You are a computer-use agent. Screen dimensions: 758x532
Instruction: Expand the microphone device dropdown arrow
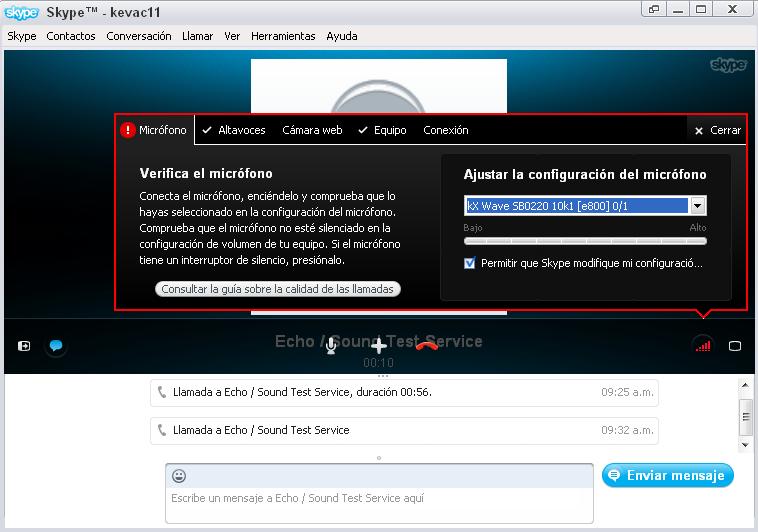pos(698,206)
